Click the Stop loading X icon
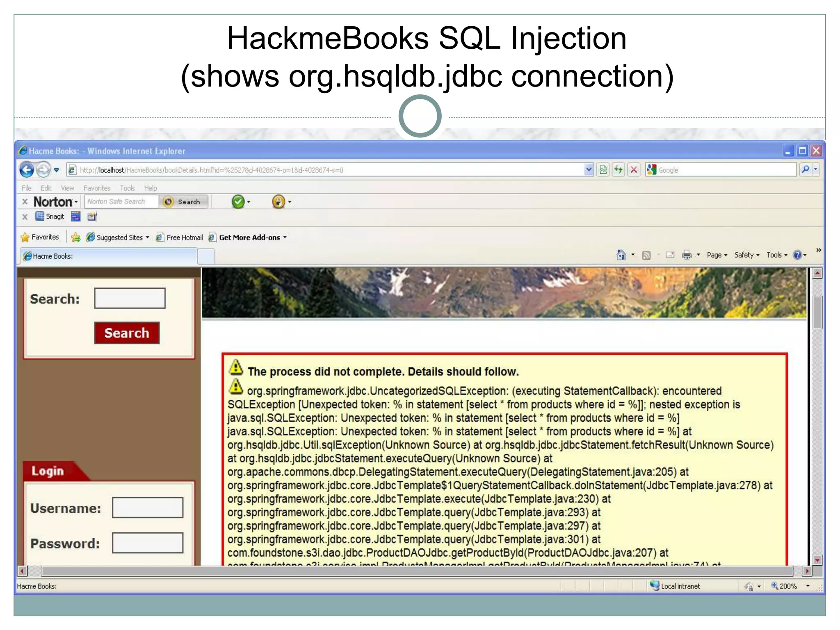 pyautogui.click(x=634, y=170)
